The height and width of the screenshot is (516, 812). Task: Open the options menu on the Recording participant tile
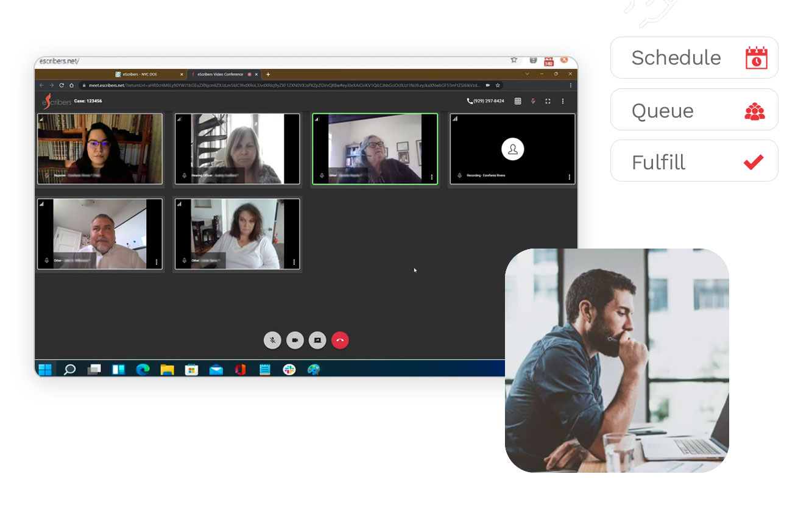(570, 177)
